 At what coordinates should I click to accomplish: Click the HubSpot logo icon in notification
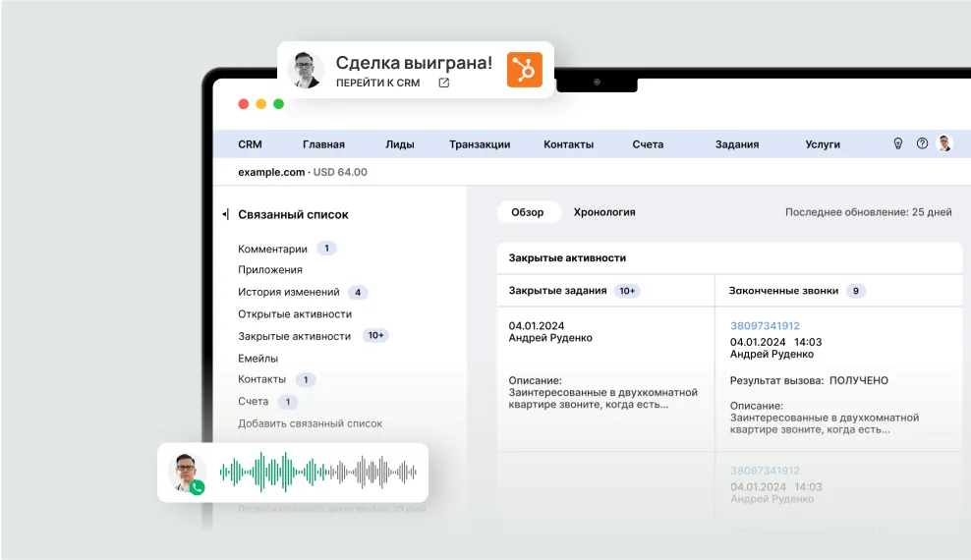pos(524,70)
